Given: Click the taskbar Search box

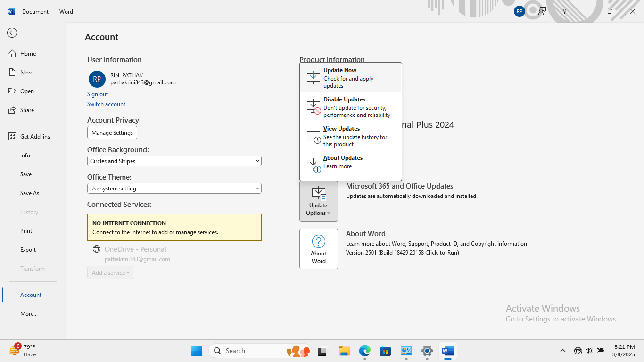Looking at the screenshot, I should (x=259, y=351).
